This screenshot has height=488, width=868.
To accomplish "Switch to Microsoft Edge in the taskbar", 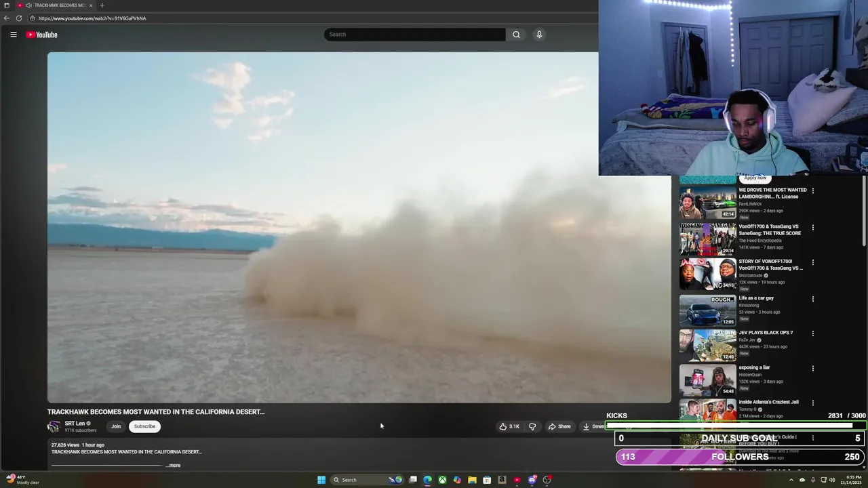I will coord(427,480).
